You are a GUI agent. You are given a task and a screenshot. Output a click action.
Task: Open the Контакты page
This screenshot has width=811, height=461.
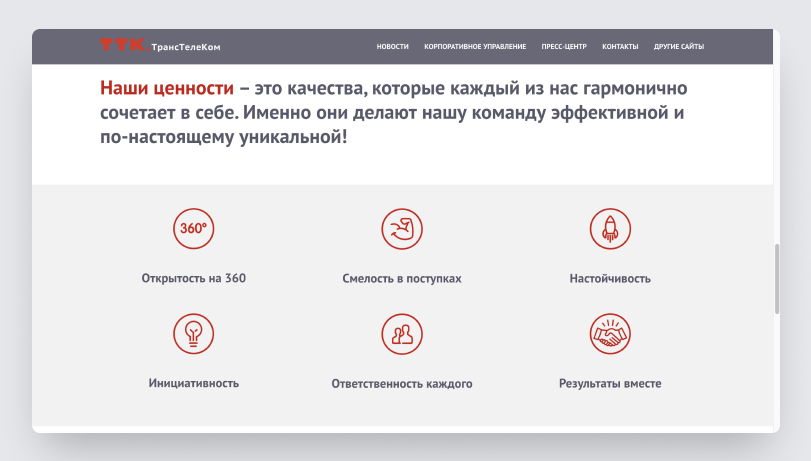click(x=620, y=47)
